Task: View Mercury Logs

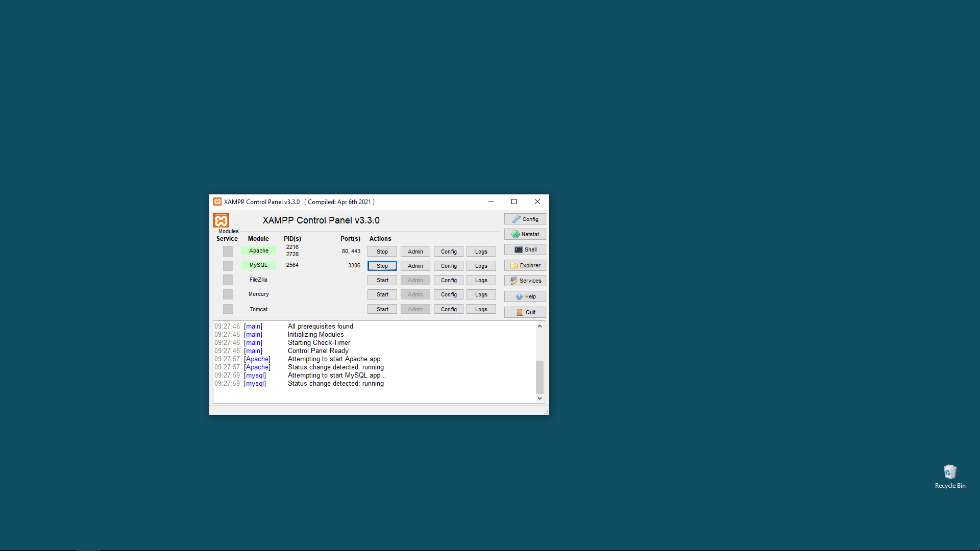Action: tap(481, 294)
